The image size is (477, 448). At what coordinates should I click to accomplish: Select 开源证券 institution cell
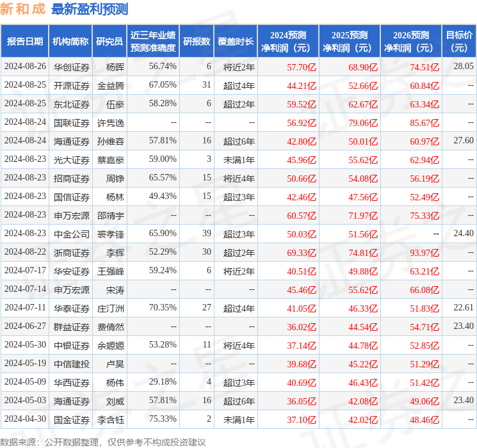[72, 86]
